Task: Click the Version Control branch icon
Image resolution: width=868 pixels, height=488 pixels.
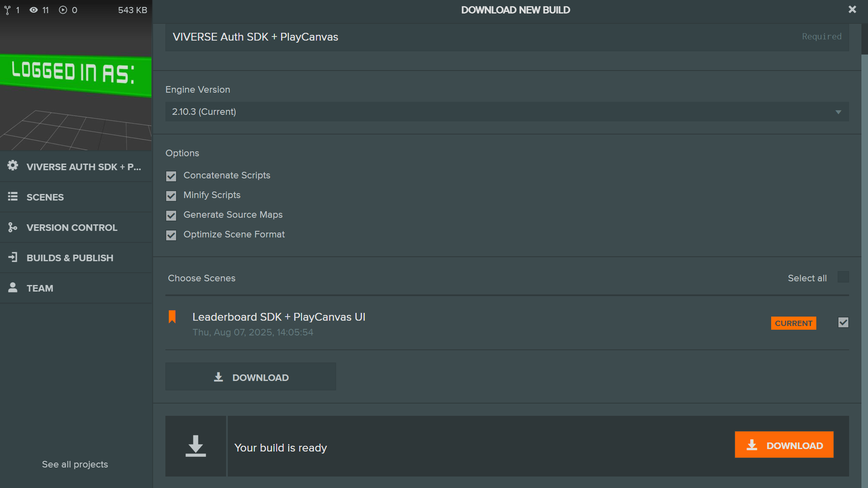Action: coord(13,227)
